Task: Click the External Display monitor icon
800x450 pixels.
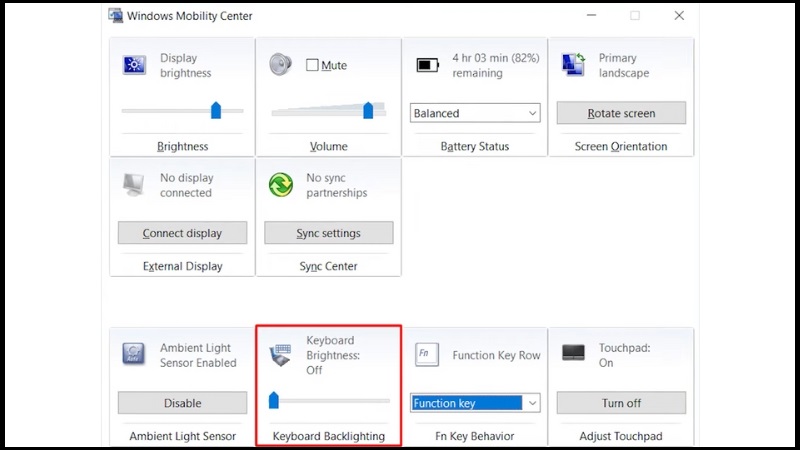Action: (x=134, y=185)
